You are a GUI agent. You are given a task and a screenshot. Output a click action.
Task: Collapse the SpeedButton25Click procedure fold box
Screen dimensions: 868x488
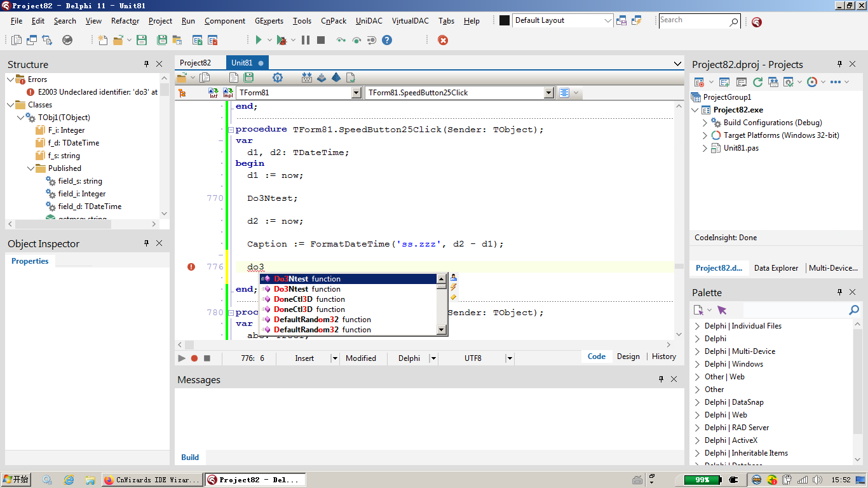[230, 130]
